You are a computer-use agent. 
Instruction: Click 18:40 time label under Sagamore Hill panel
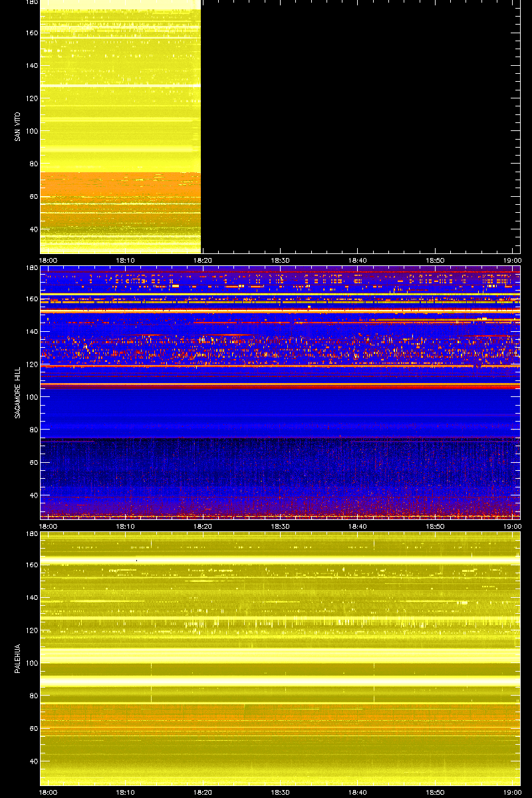[358, 526]
